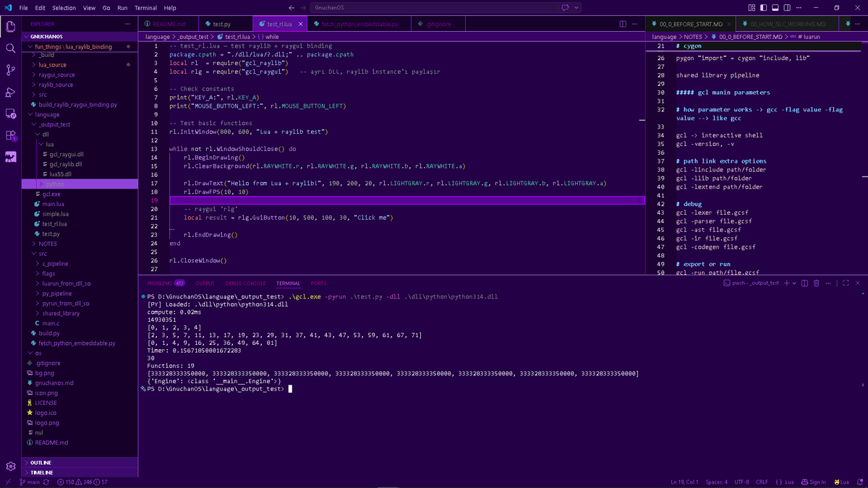This screenshot has width=868, height=488.
Task: Open the File menu
Action: click(x=24, y=8)
